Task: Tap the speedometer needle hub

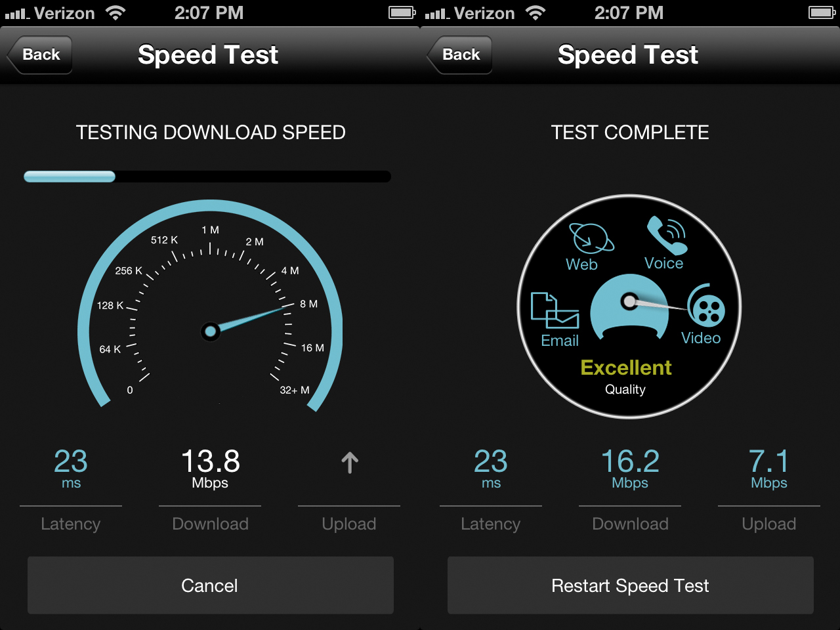Action: pyautogui.click(x=210, y=331)
